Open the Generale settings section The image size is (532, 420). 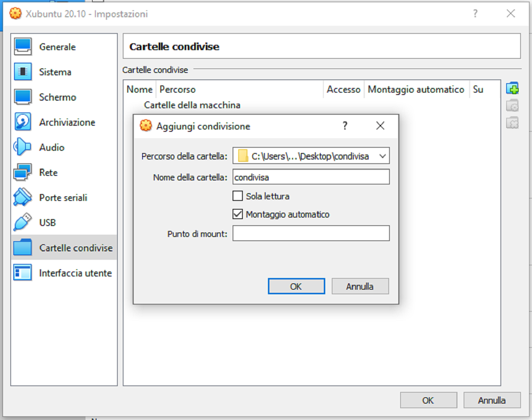pyautogui.click(x=57, y=47)
